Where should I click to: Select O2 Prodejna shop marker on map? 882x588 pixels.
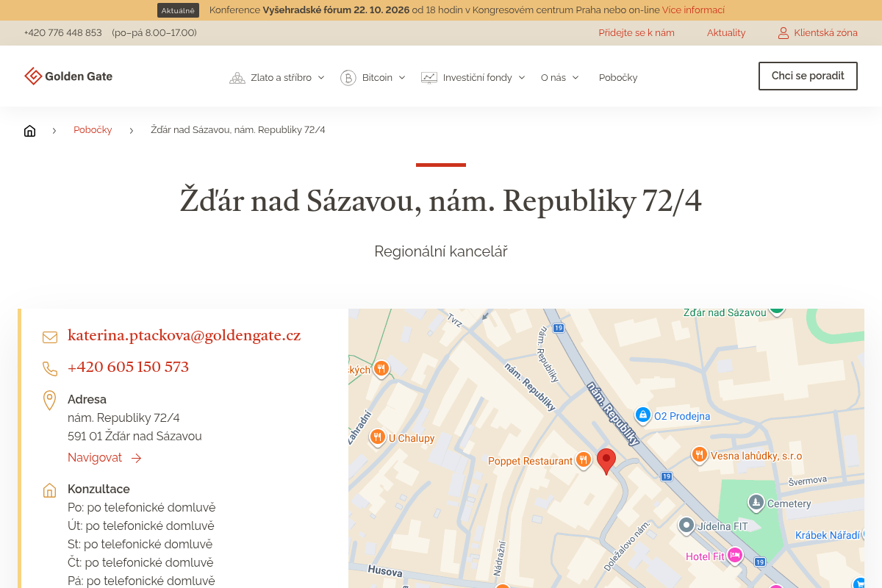coord(643,415)
